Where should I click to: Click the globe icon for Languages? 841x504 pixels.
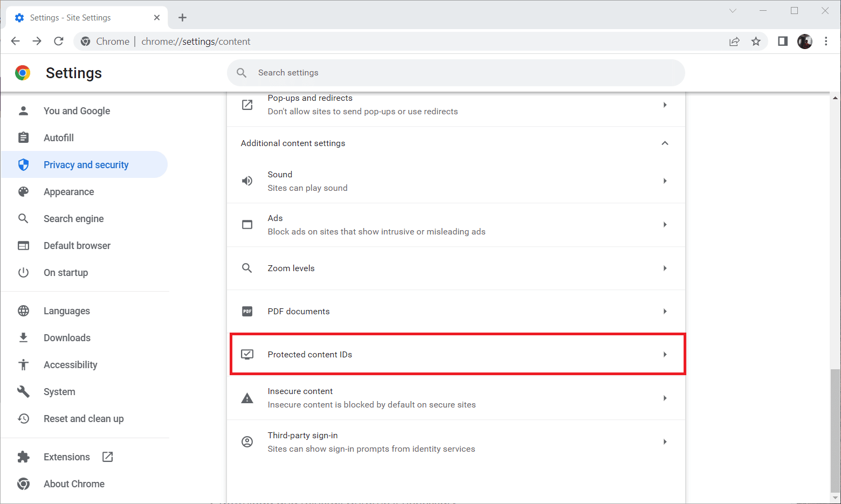point(23,310)
